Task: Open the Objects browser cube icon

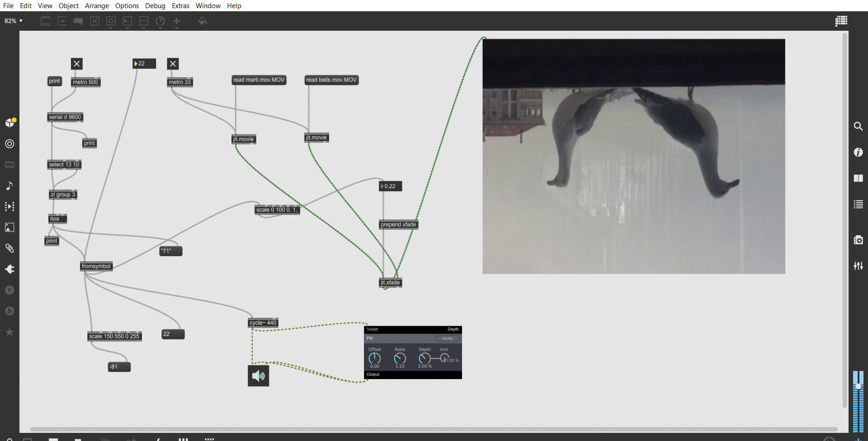Action: 9,123
